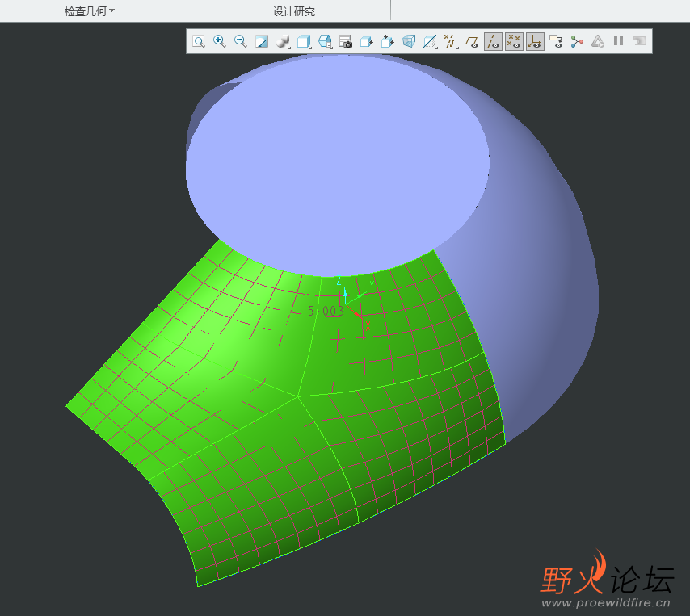
Task: Open the 设计研究 group label
Action: coord(294,11)
